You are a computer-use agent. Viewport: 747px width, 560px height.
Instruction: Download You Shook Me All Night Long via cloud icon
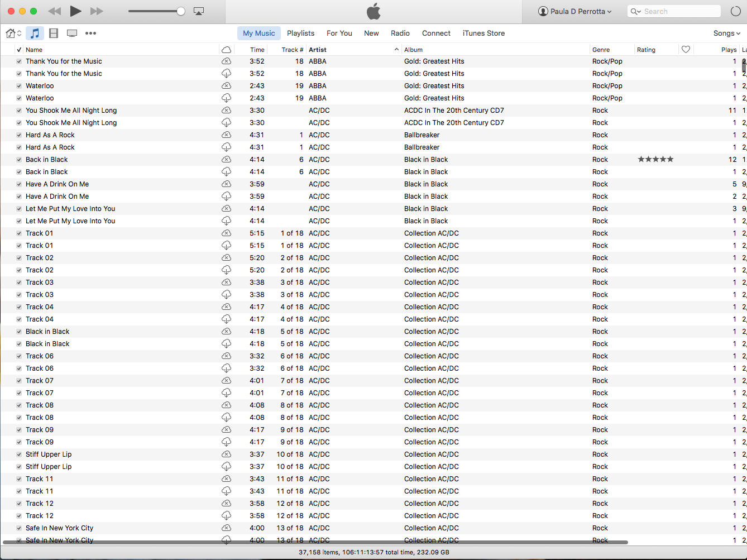226,123
